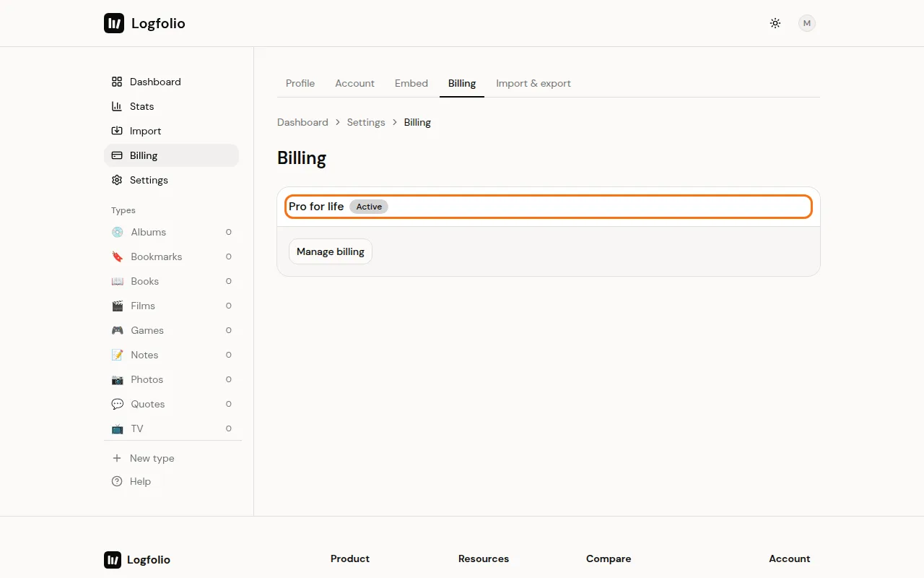Click the current Billing breadcrumb text
924x578 pixels.
417,122
